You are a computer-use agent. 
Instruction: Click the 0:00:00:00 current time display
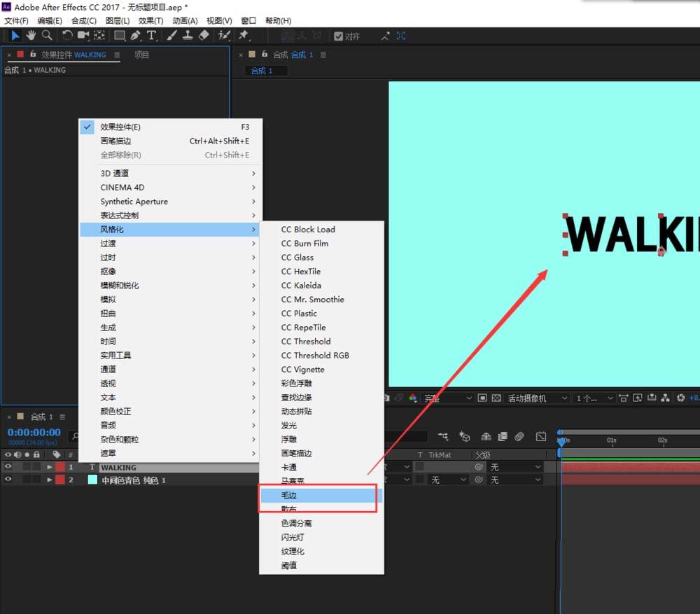coord(34,433)
